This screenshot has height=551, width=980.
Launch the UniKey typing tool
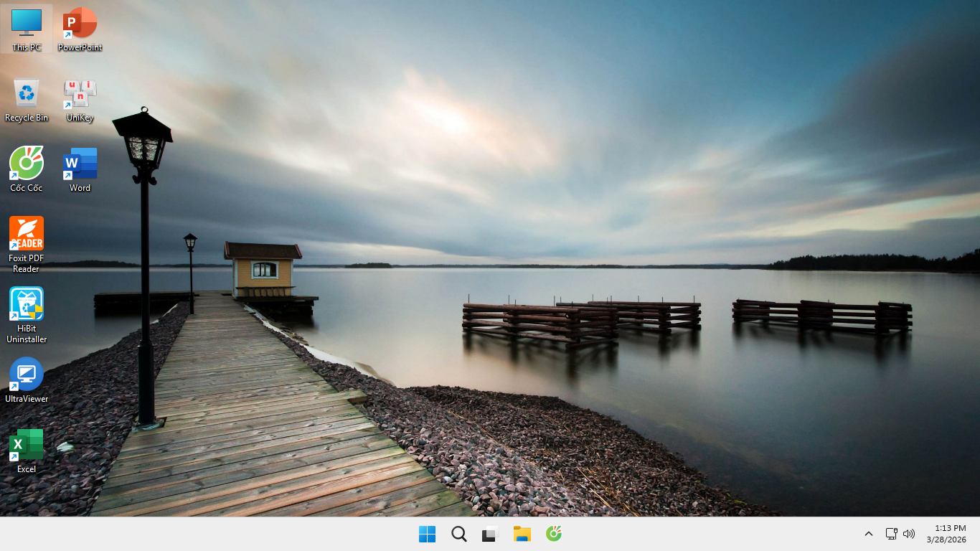pyautogui.click(x=80, y=93)
